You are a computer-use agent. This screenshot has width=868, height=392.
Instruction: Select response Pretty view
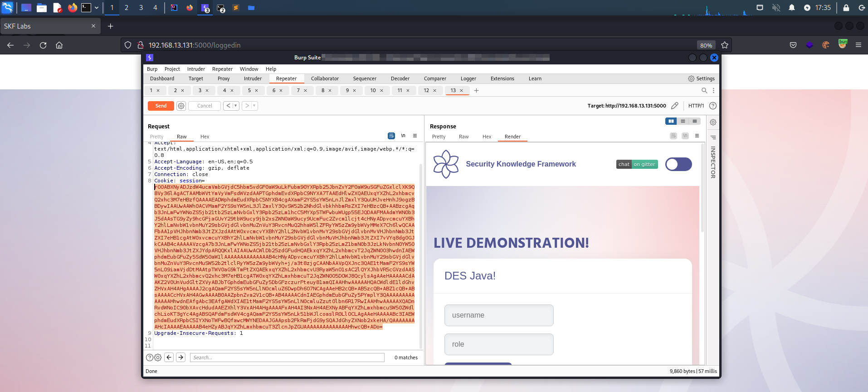[x=439, y=137]
